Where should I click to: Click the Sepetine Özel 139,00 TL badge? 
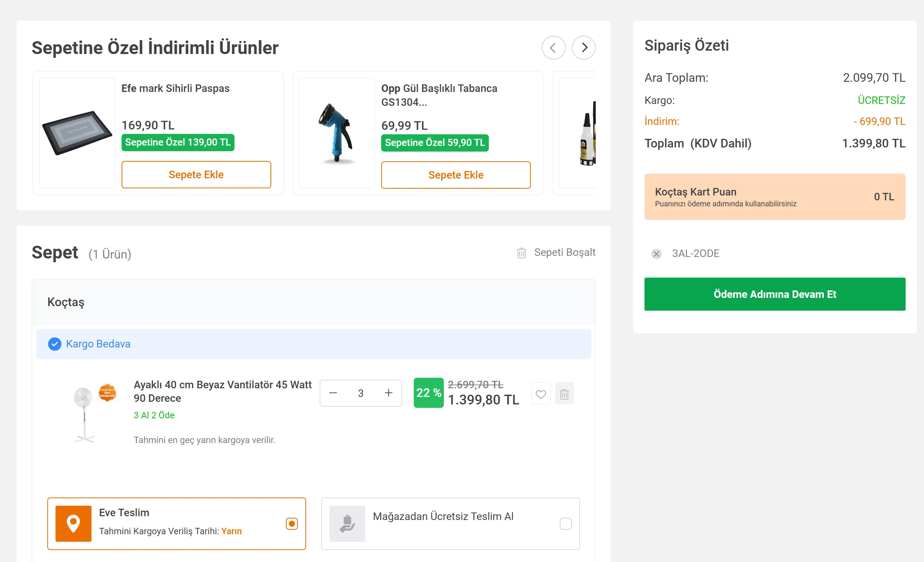pyautogui.click(x=178, y=143)
